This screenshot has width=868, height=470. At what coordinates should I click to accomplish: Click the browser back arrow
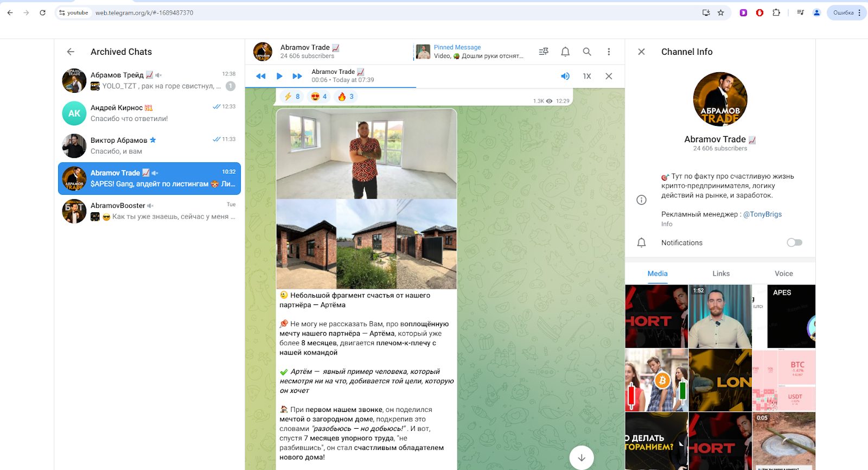[10, 12]
